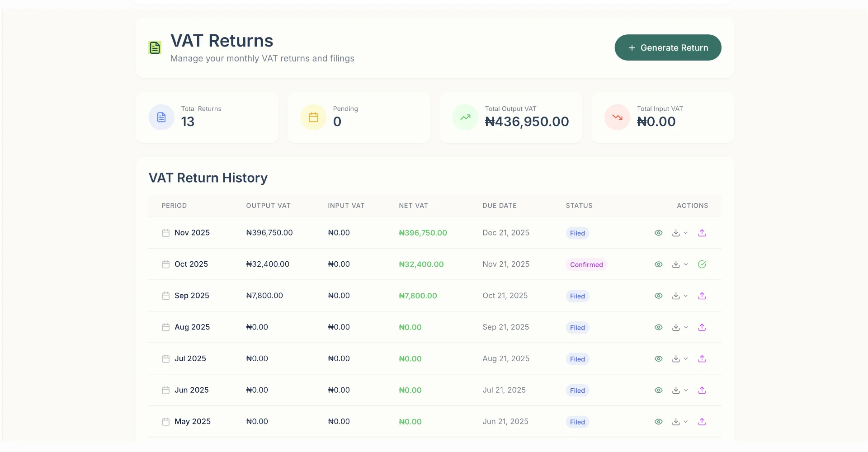Click upload icon for Nov 2025 return
This screenshot has width=868, height=452.
coord(702,233)
